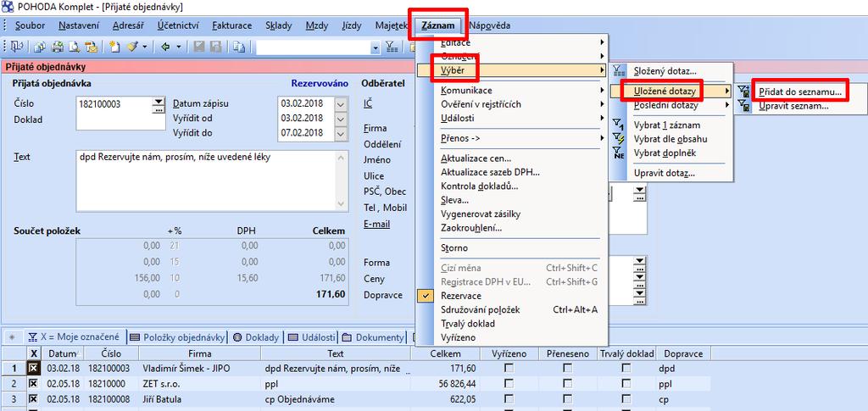
Task: Click icon next to Přidat do seznamu
Action: pos(744,92)
